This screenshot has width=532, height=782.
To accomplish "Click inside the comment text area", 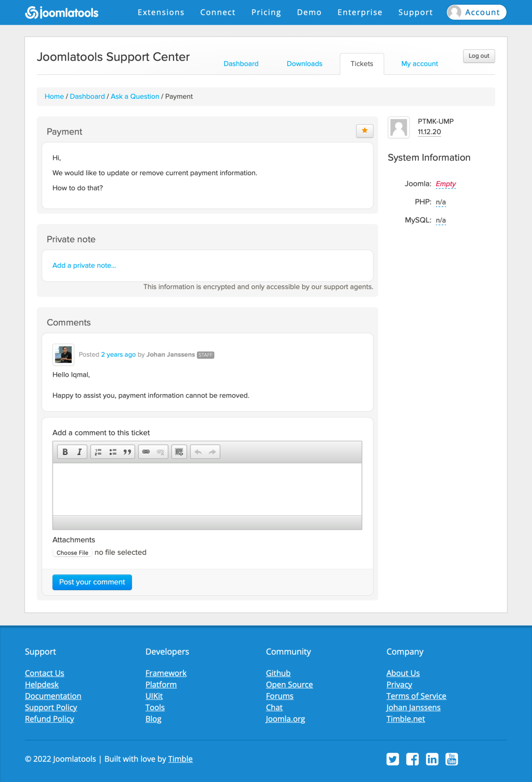I will point(207,489).
